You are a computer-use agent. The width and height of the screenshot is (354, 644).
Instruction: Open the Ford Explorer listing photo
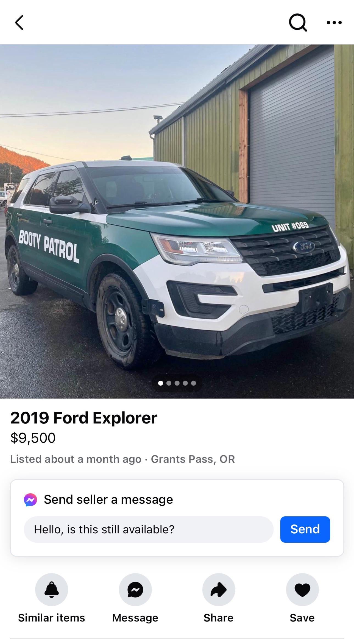pyautogui.click(x=177, y=221)
